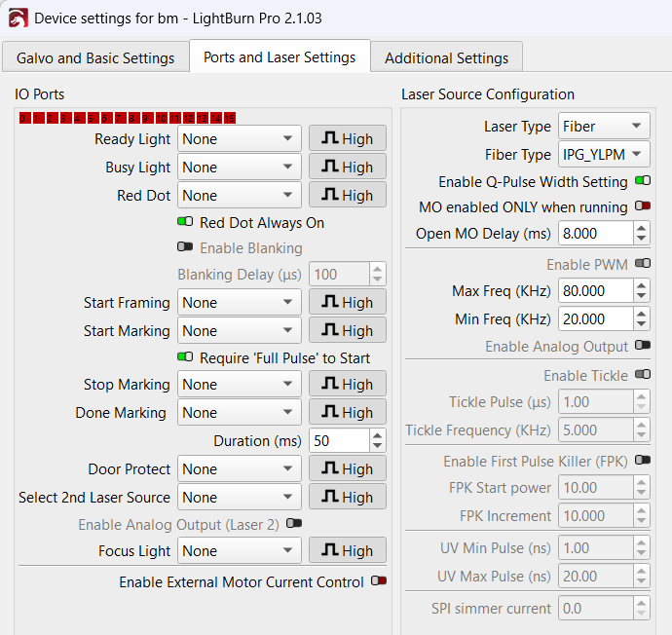Click SPI simmer current field
Screen dimensions: 672x635
point(596,608)
